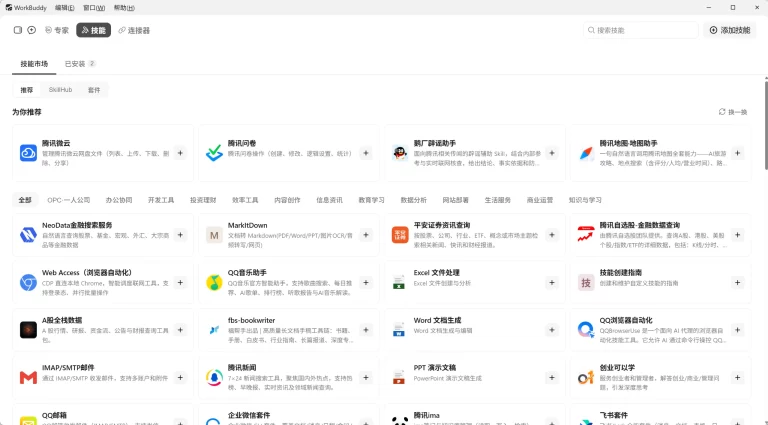Switch to the 套件 sub-tab
This screenshot has height=425, width=768.
point(94,90)
